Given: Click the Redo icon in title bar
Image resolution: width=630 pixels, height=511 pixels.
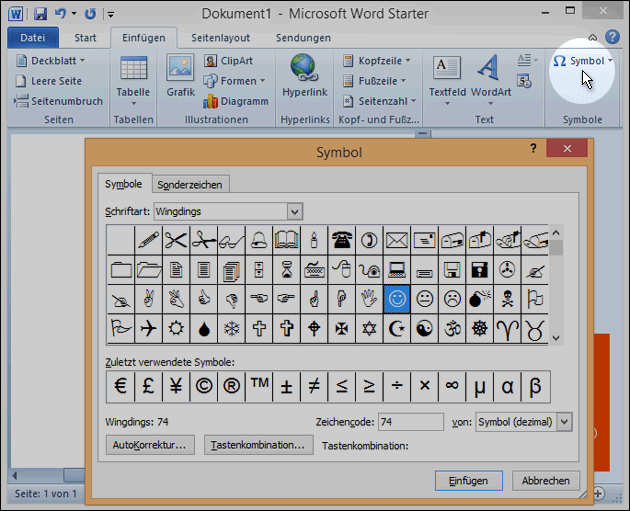Looking at the screenshot, I should [90, 14].
